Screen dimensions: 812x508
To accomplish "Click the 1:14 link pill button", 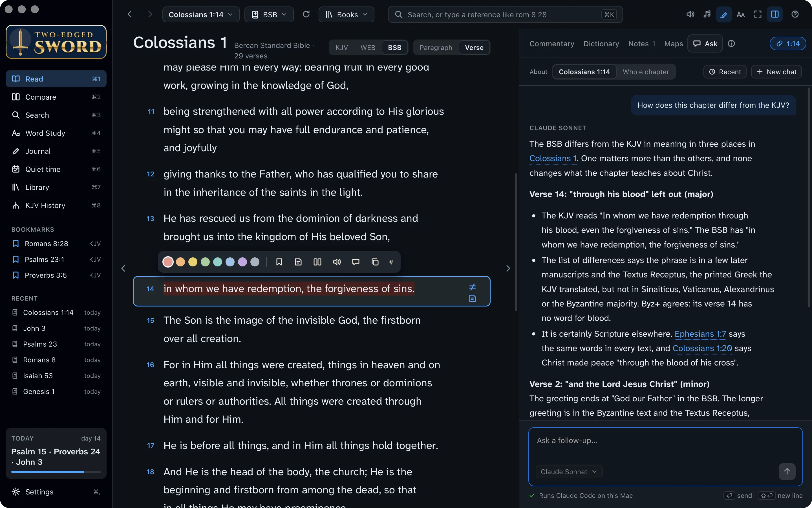I will (x=787, y=44).
